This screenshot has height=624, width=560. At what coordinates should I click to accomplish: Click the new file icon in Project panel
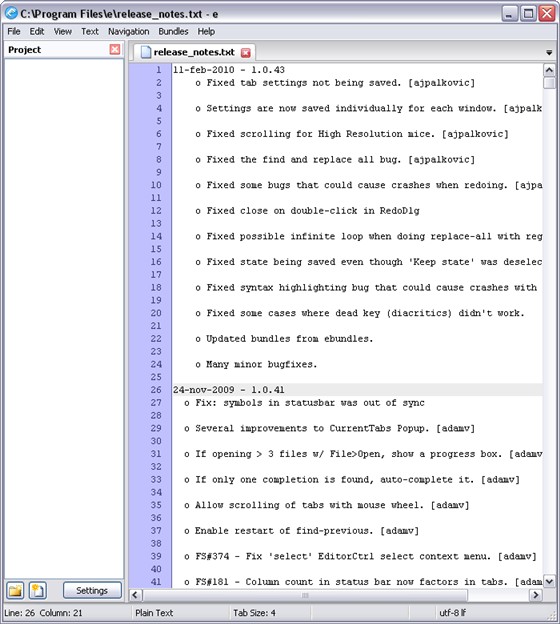[x=38, y=590]
